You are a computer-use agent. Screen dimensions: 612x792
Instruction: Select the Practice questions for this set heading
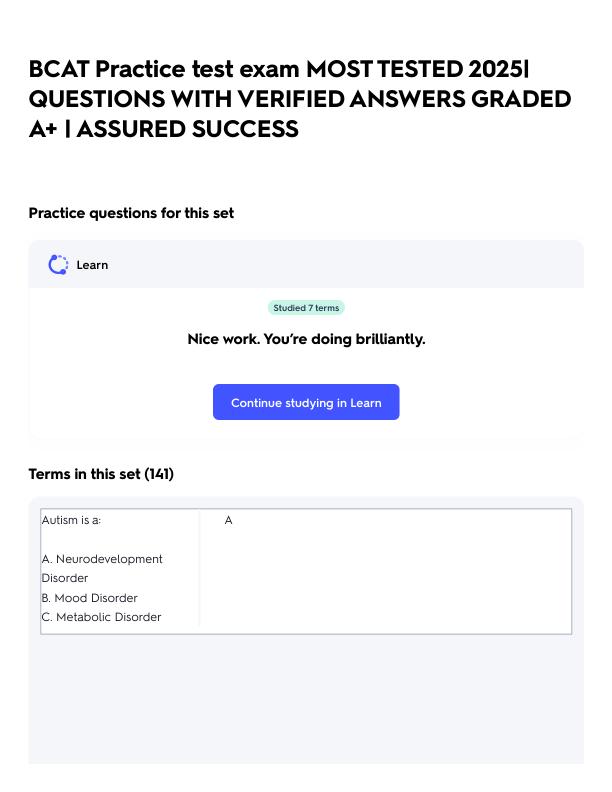point(131,213)
